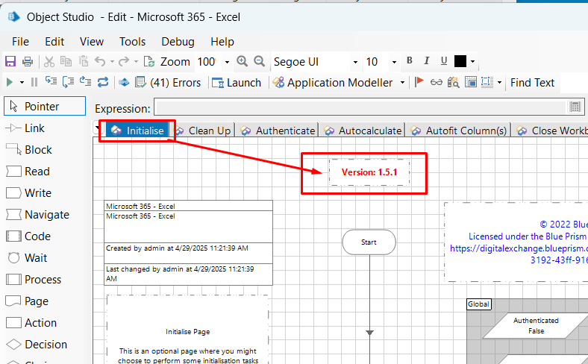Open the zoom level 100 dropdown
This screenshot has width=588, height=364.
[227, 62]
